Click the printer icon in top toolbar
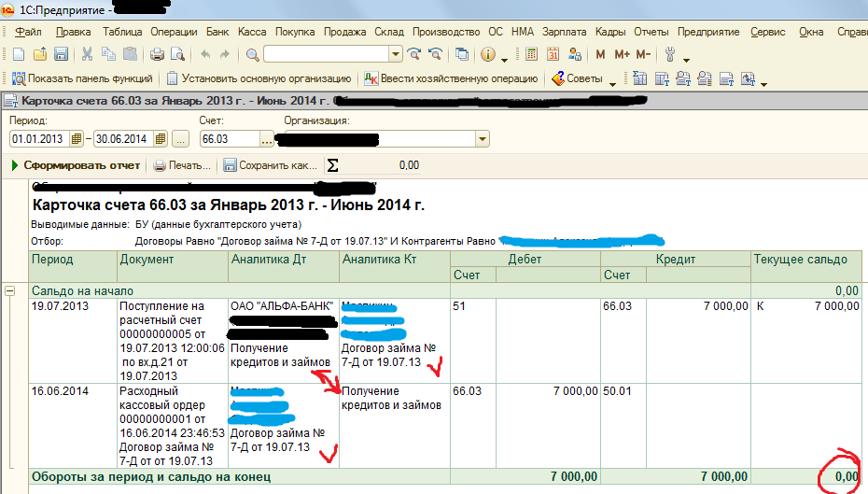Screen dimensions: 868x494 coord(157,54)
